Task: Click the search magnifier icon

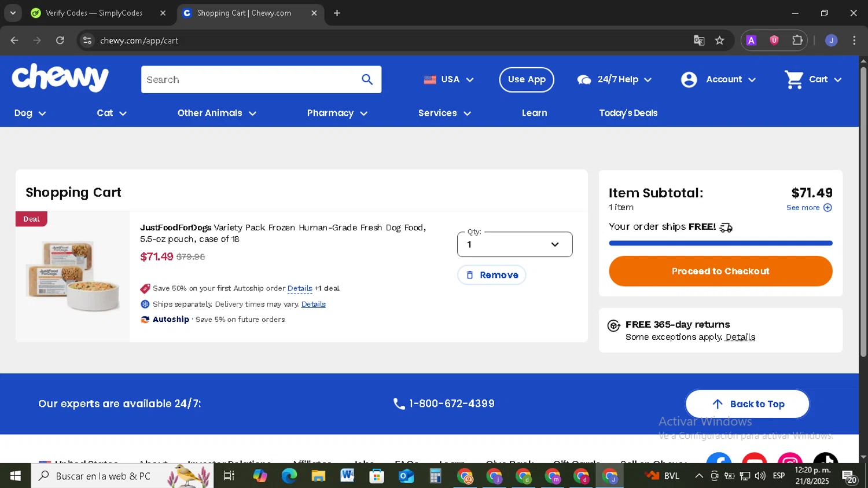Action: point(367,79)
